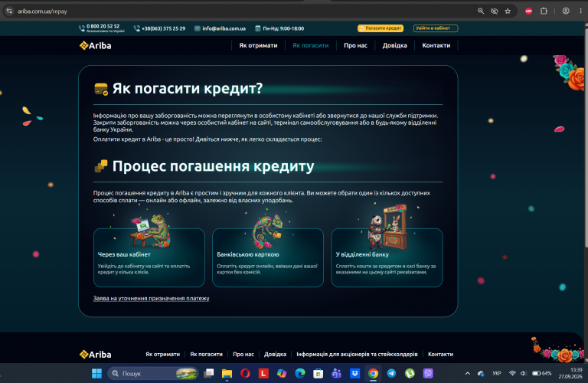Go to Довідка in the top navigation
Viewport: 588px width, 383px height.
point(394,45)
